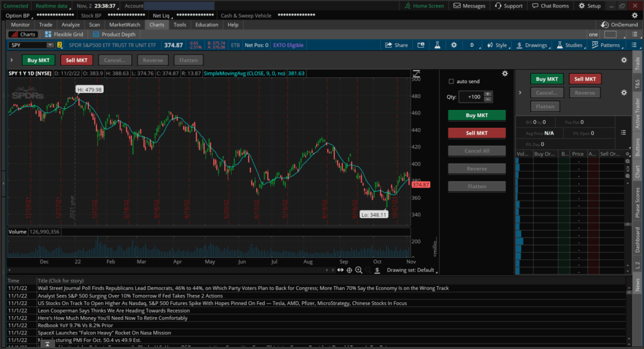The image size is (644, 349).
Task: Click Sell MKT in Active Trader panel
Action: click(585, 79)
